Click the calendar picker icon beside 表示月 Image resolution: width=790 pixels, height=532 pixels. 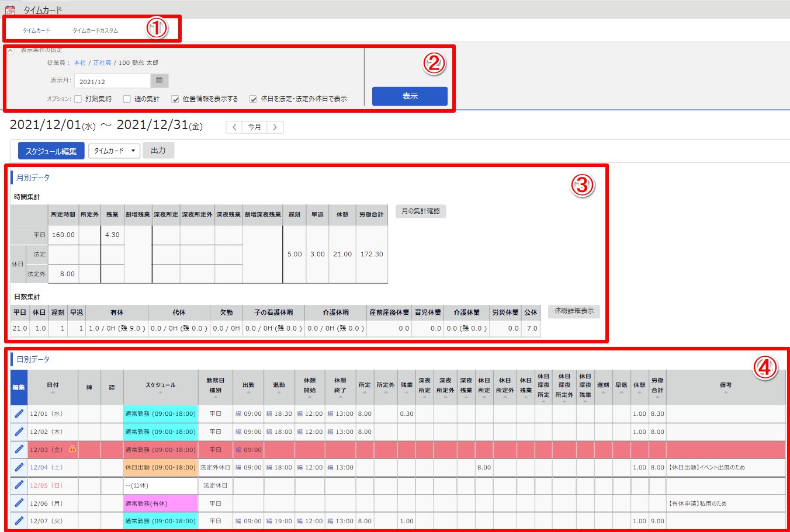pyautogui.click(x=160, y=81)
